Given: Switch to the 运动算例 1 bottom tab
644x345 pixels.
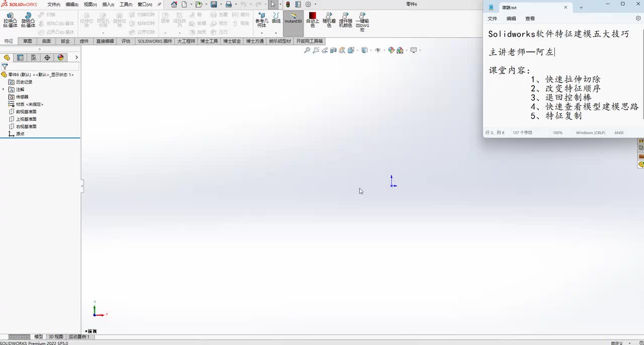Looking at the screenshot, I should [79, 336].
